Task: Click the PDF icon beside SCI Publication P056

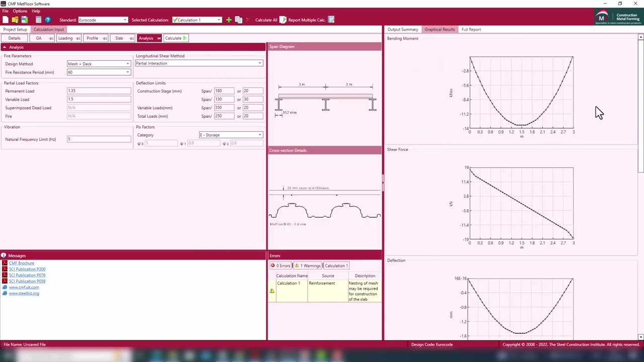Action: click(x=5, y=281)
